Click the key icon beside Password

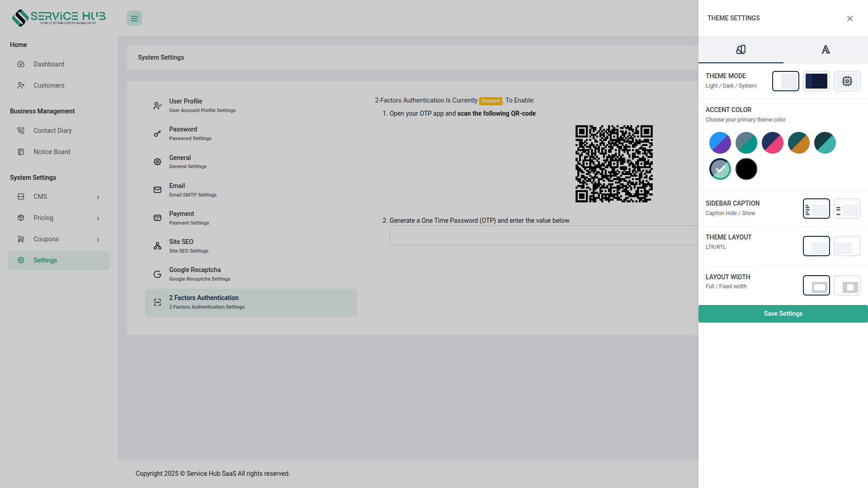coord(157,134)
